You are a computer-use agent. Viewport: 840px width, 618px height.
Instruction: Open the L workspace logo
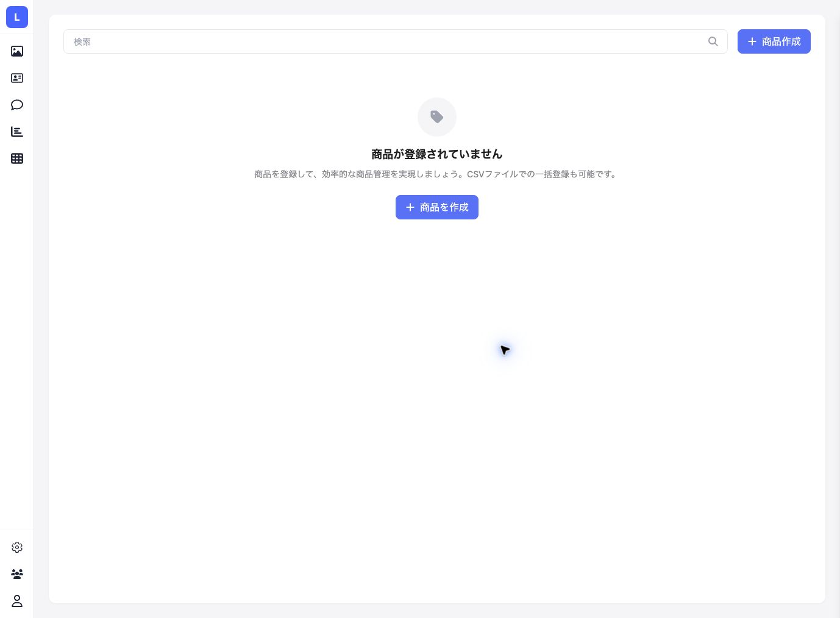pyautogui.click(x=17, y=17)
